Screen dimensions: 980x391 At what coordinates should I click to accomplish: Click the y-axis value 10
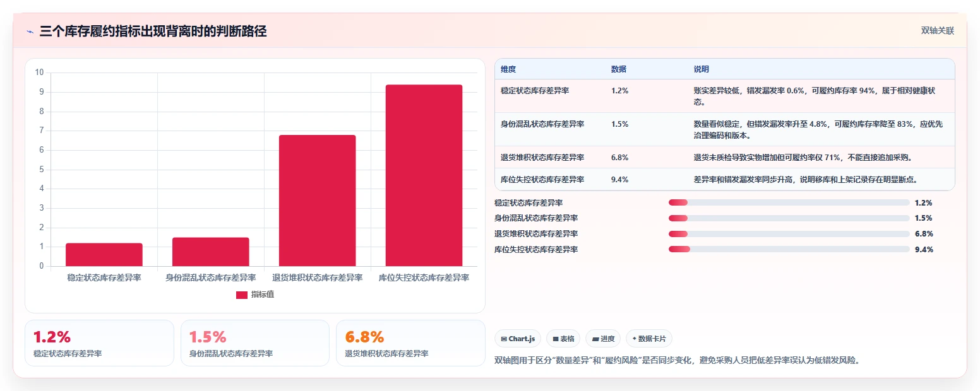click(40, 73)
